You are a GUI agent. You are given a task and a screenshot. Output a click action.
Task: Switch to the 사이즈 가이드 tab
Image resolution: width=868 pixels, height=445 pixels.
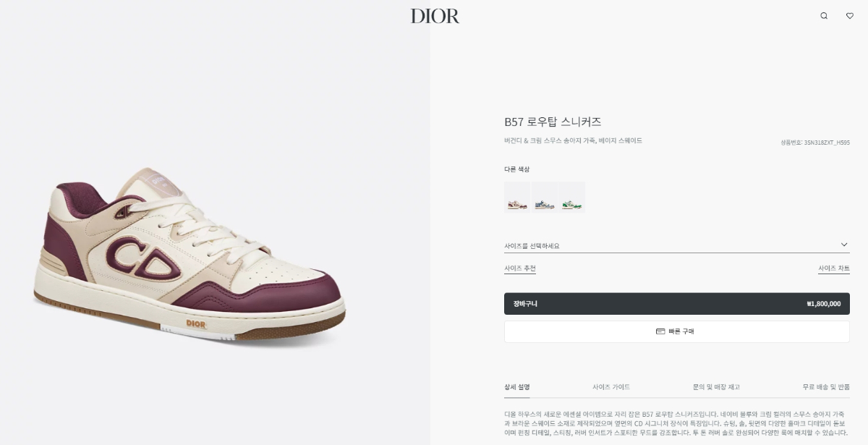(611, 387)
